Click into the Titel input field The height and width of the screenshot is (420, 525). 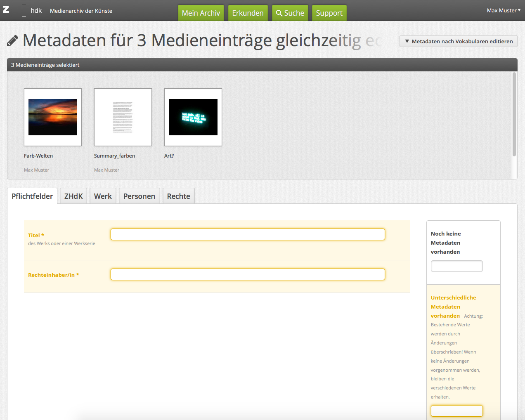pos(248,234)
